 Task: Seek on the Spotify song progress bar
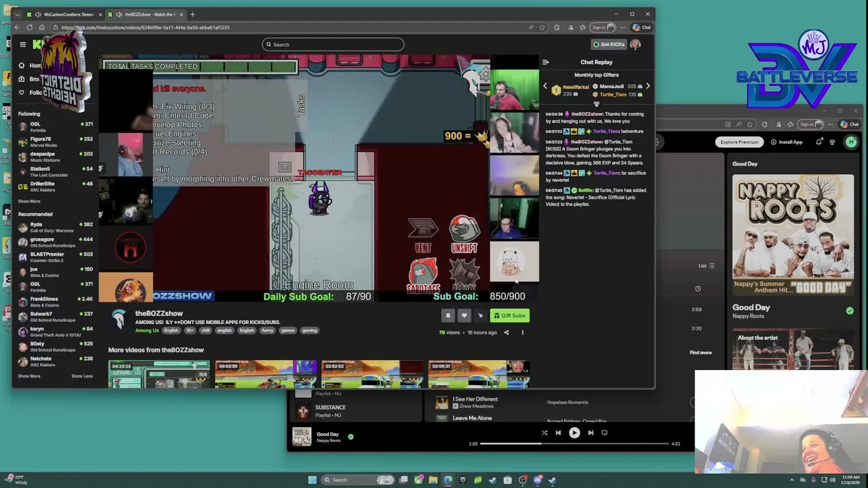pos(575,444)
